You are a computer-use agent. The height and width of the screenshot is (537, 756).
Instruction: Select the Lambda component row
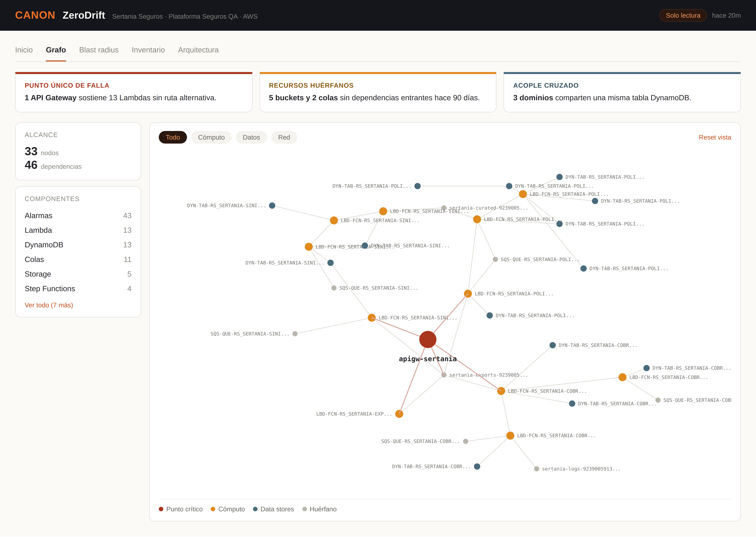(x=78, y=230)
